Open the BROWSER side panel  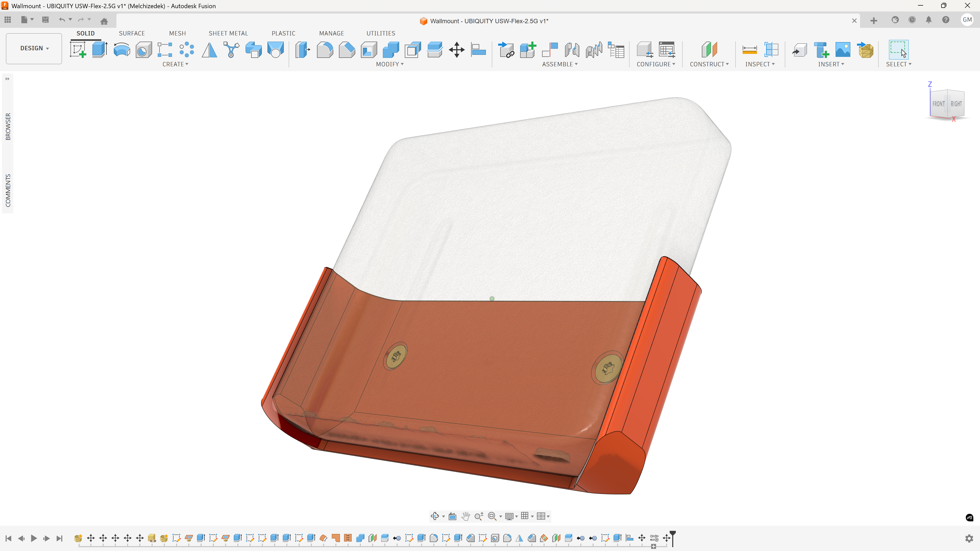(x=8, y=126)
